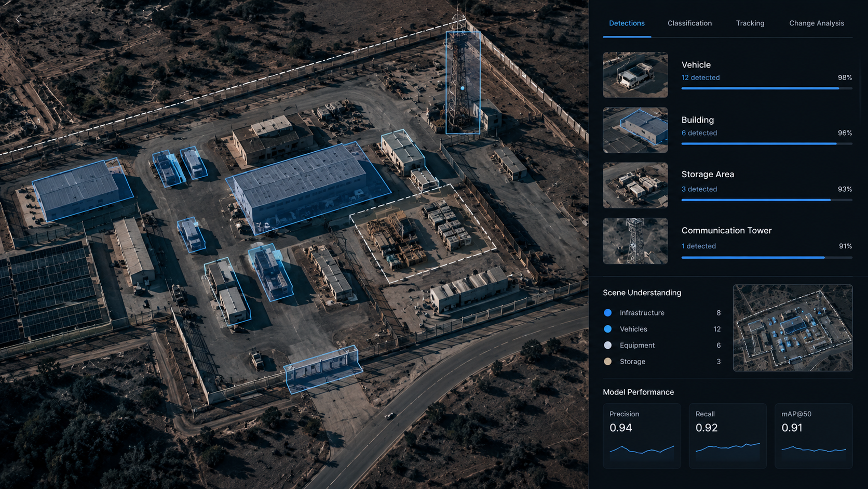This screenshot has width=868, height=489.
Task: Click the 'Scene Understanding' heading
Action: click(642, 293)
